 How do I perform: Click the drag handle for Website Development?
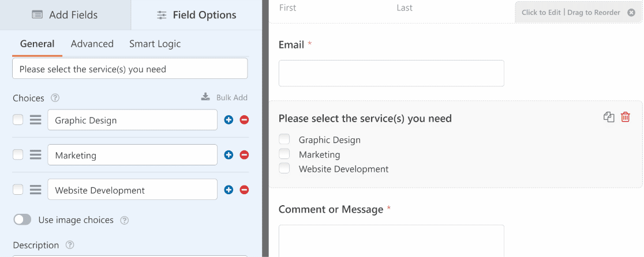coord(36,190)
